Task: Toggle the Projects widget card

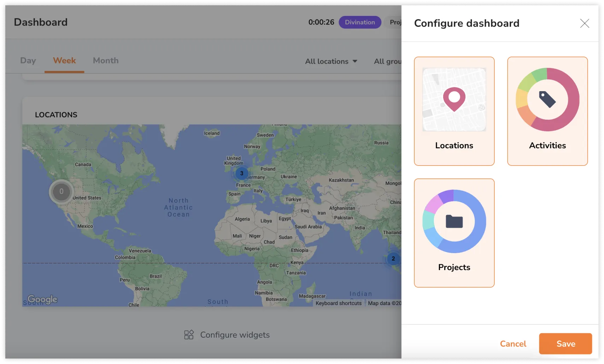Action: click(454, 233)
